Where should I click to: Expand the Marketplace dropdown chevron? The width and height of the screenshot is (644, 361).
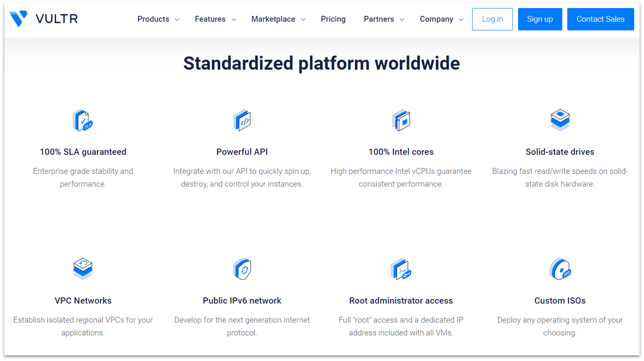tap(303, 19)
